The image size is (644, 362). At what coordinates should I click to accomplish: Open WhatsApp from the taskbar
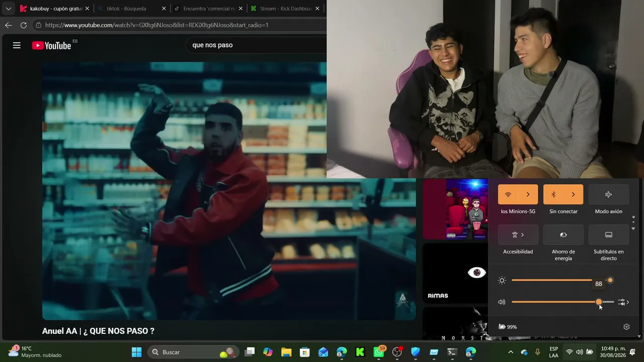click(x=379, y=352)
